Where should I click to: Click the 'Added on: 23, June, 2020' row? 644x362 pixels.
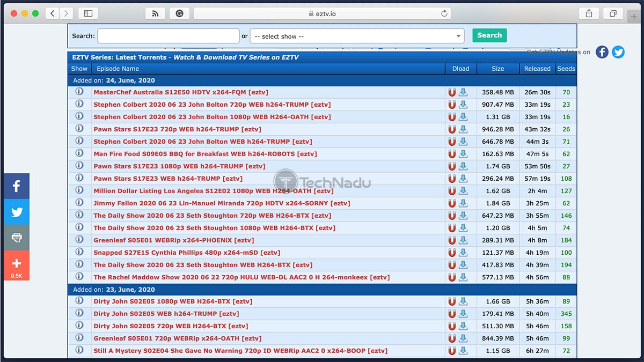tap(322, 290)
